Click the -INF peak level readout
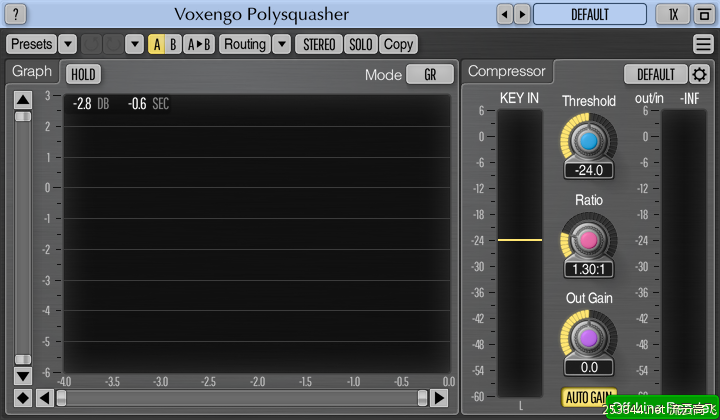Screen dimensions: 720x420 point(689,98)
